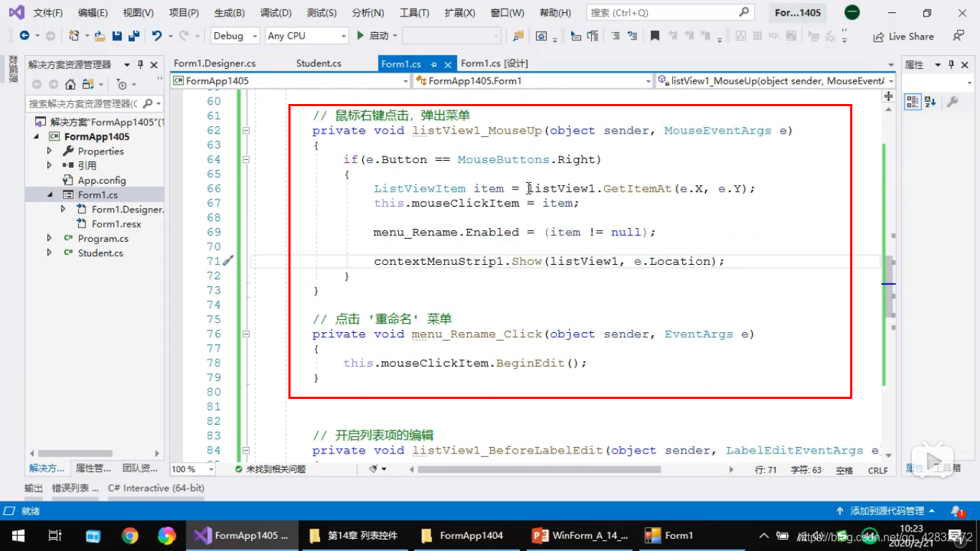The width and height of the screenshot is (980, 551).
Task: Click the screwdriver quick actions icon, line 71
Action: (x=228, y=261)
